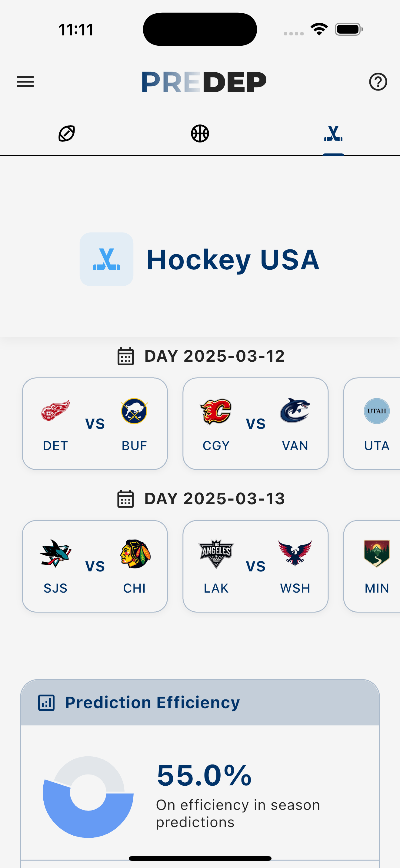Click the calendar icon for 2025-03-12
Image resolution: width=400 pixels, height=868 pixels.
click(x=125, y=356)
